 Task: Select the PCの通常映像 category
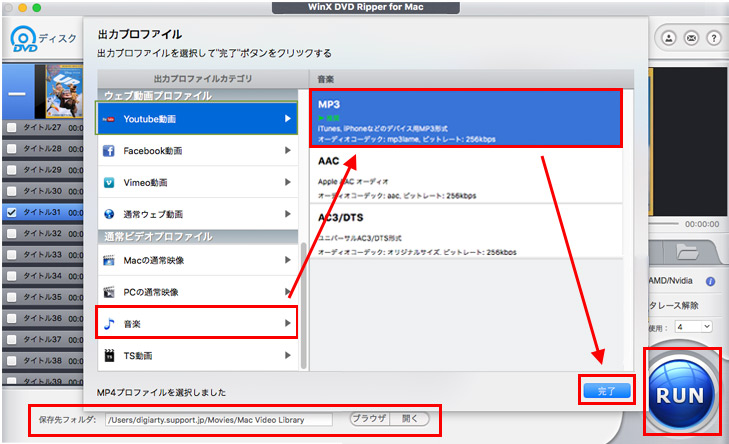[x=198, y=292]
